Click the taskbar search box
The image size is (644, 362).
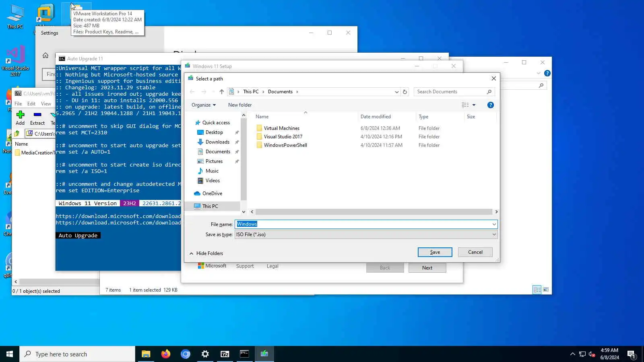coord(77,354)
